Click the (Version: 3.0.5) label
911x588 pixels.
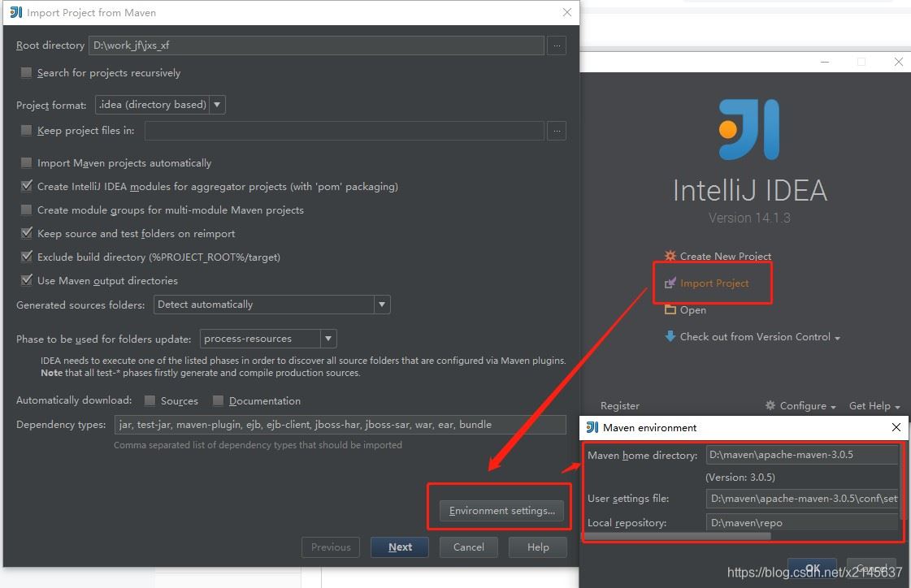740,477
